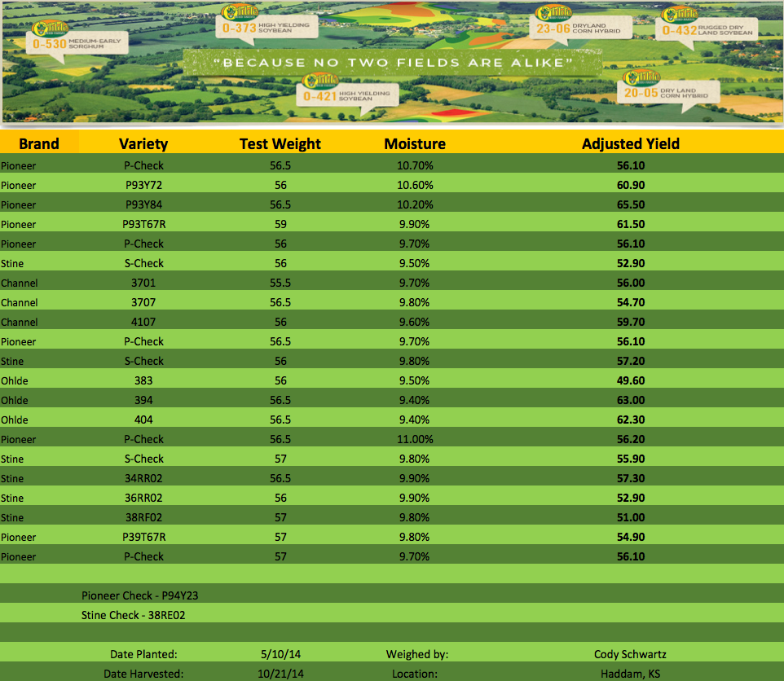Click the Stine Check - 38RE02 note

point(133,615)
